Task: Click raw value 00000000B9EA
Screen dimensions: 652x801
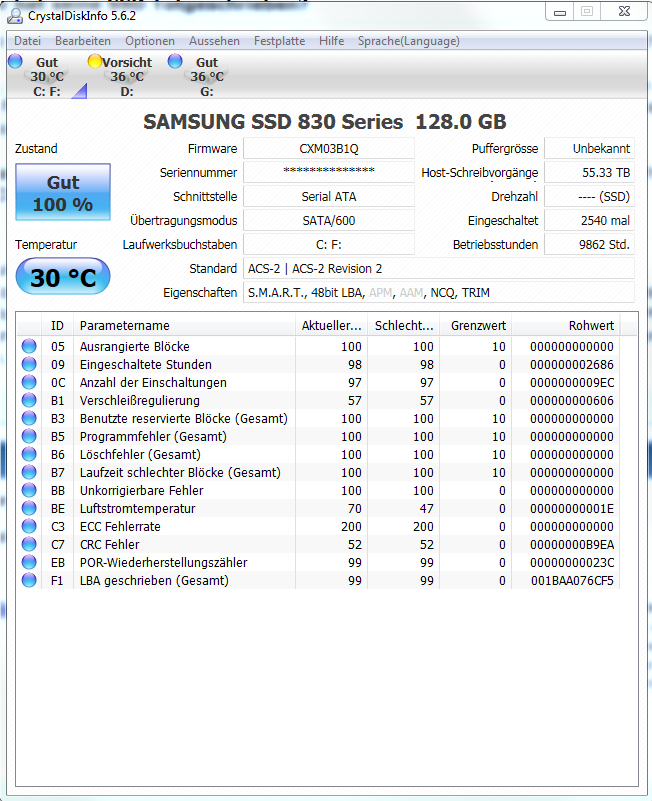Action: point(572,545)
